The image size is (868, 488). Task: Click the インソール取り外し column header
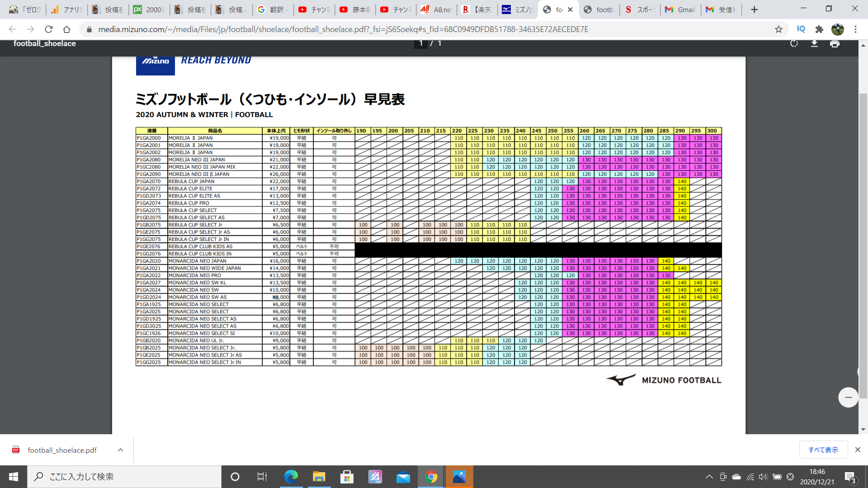(334, 131)
